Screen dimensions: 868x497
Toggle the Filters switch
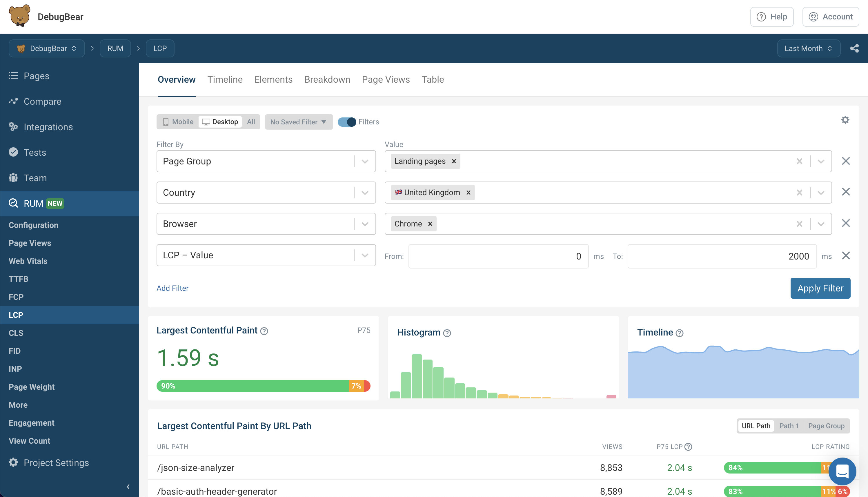coord(347,122)
